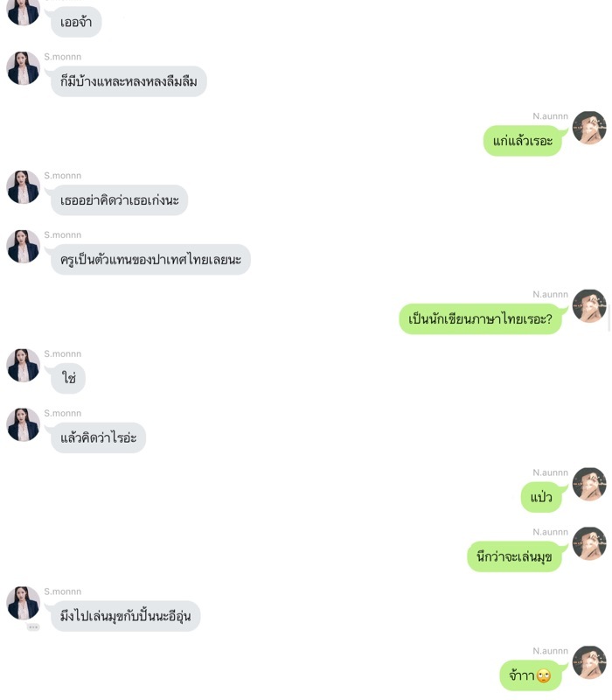Viewport: 612px width, 700px height.
Task: Open N.aunnn name above แป่ว message
Action: tap(550, 472)
